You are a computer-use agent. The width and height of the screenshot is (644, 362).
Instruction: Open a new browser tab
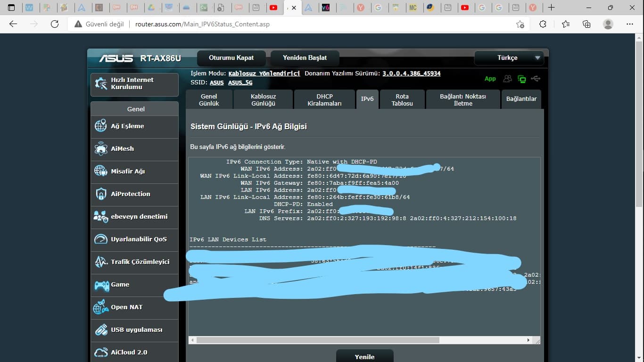(x=551, y=8)
